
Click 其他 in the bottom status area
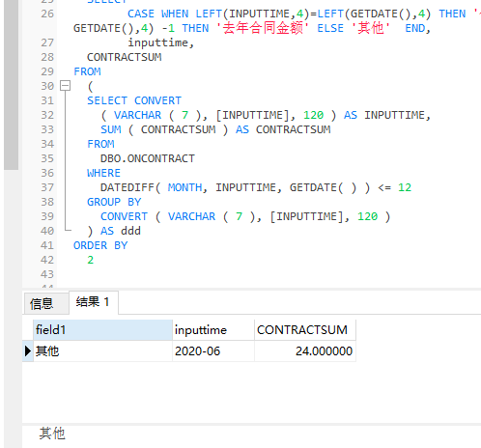click(x=52, y=434)
